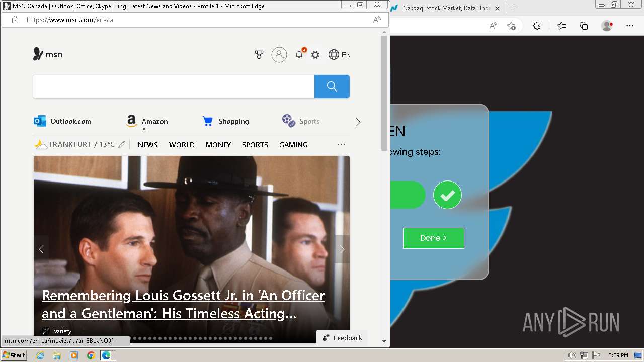Show more shortcuts with right chevron
This screenshot has width=644, height=362.
click(358, 122)
